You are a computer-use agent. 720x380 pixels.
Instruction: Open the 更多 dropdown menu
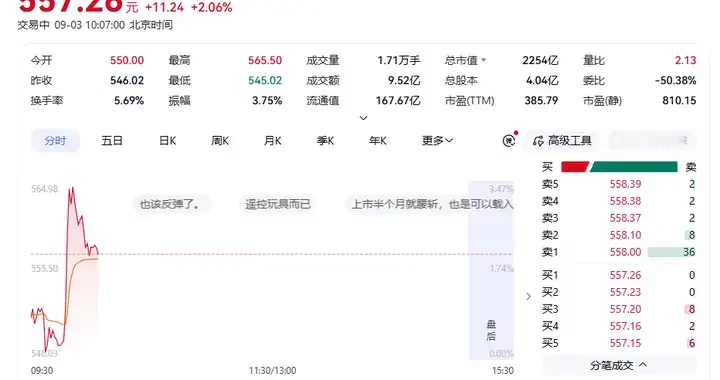click(x=437, y=140)
